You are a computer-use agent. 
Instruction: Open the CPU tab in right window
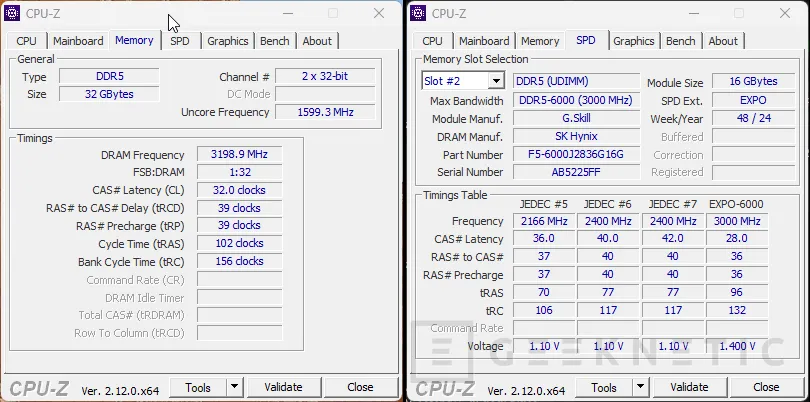[432, 41]
